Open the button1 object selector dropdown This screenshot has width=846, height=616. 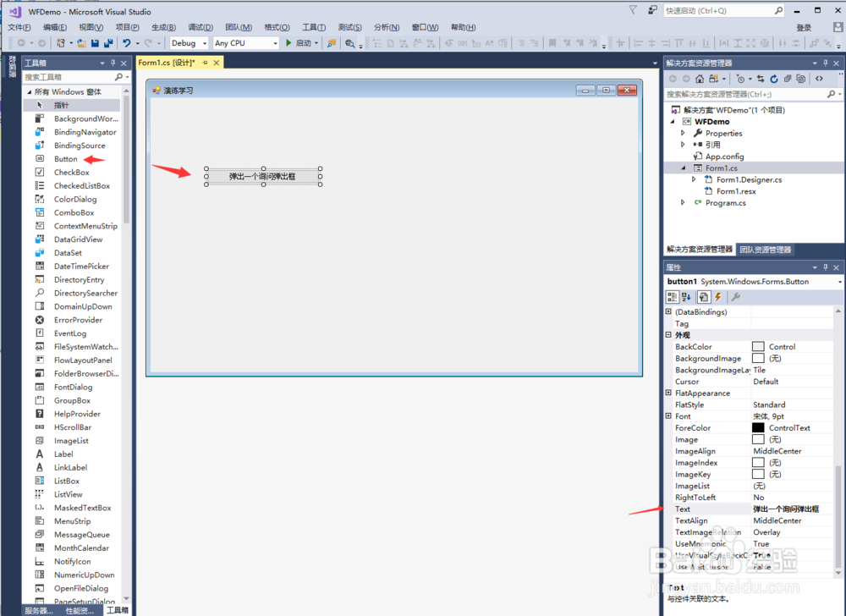coord(839,282)
